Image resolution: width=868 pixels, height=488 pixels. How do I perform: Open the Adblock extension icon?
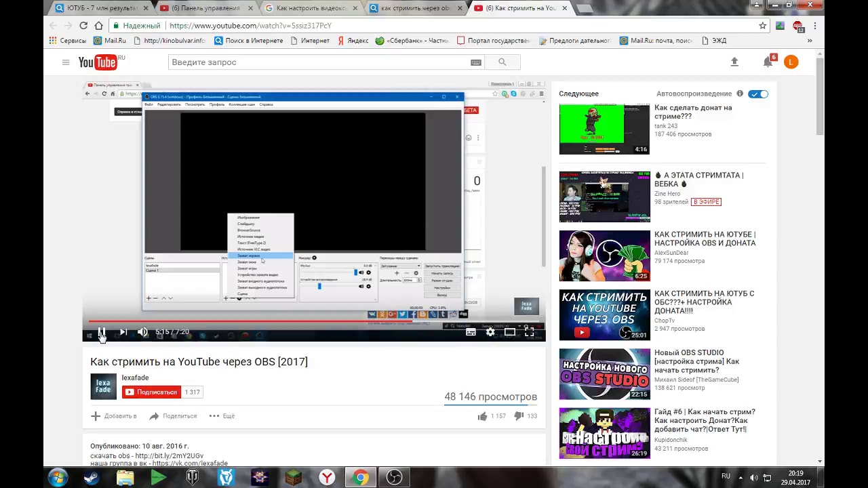[x=798, y=26]
